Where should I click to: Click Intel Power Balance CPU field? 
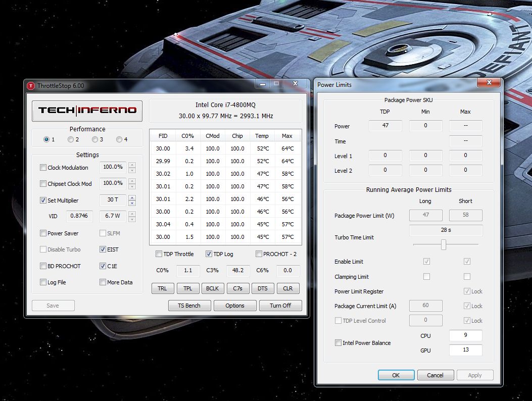coord(466,335)
